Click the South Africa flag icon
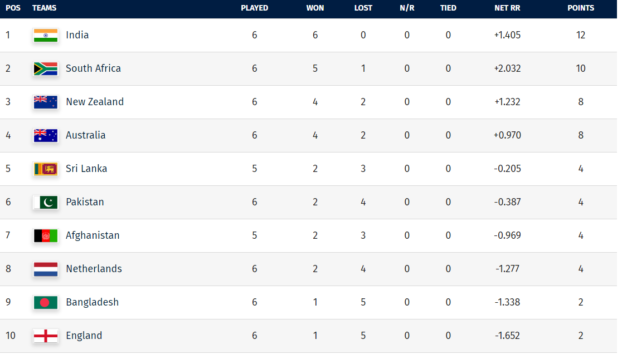The width and height of the screenshot is (627, 364). pyautogui.click(x=45, y=68)
